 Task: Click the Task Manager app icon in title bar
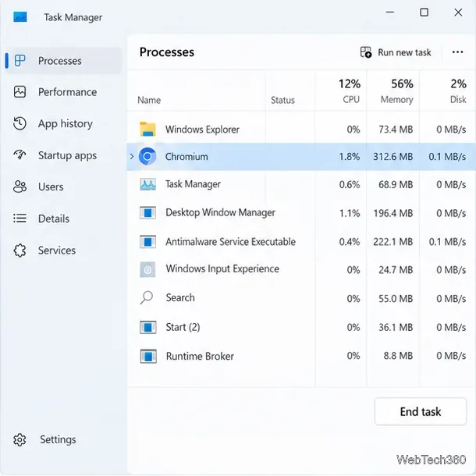(x=20, y=16)
